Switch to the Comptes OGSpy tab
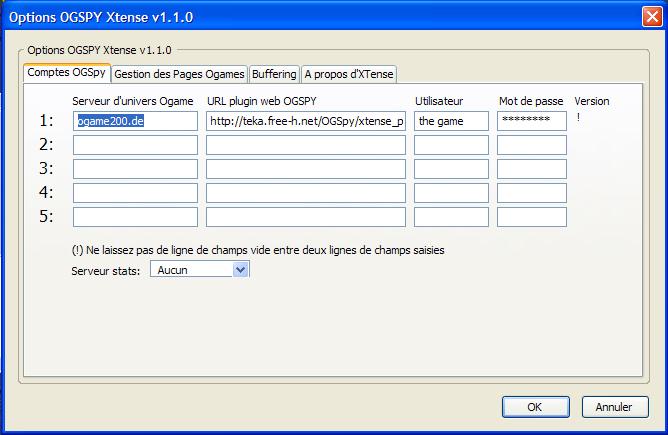The image size is (668, 435). click(x=67, y=73)
